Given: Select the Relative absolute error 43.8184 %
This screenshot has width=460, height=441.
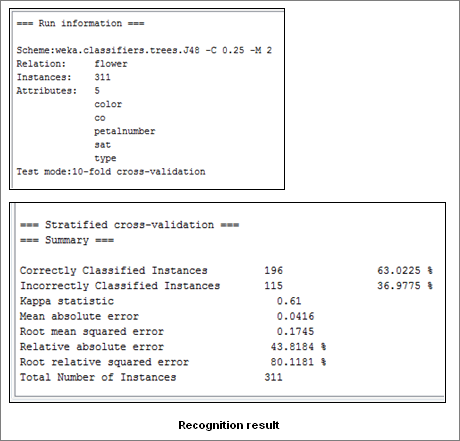Looking at the screenshot, I should click(x=298, y=347).
